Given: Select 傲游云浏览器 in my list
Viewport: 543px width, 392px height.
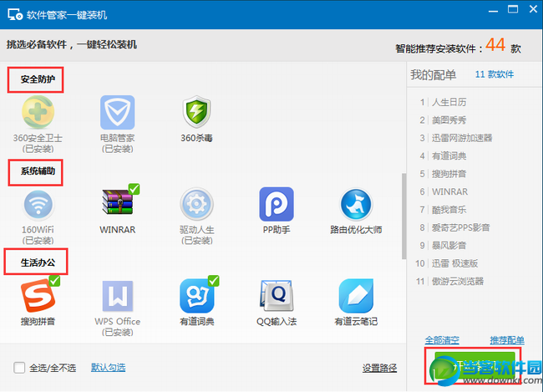Looking at the screenshot, I should [x=458, y=281].
